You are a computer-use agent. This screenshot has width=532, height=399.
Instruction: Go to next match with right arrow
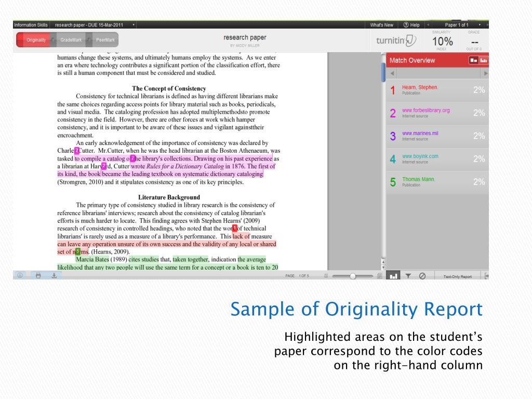click(x=486, y=73)
